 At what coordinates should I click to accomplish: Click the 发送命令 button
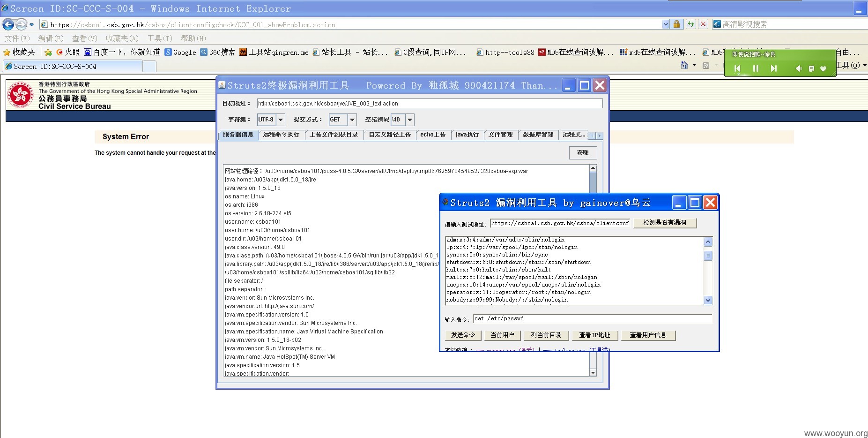(463, 335)
